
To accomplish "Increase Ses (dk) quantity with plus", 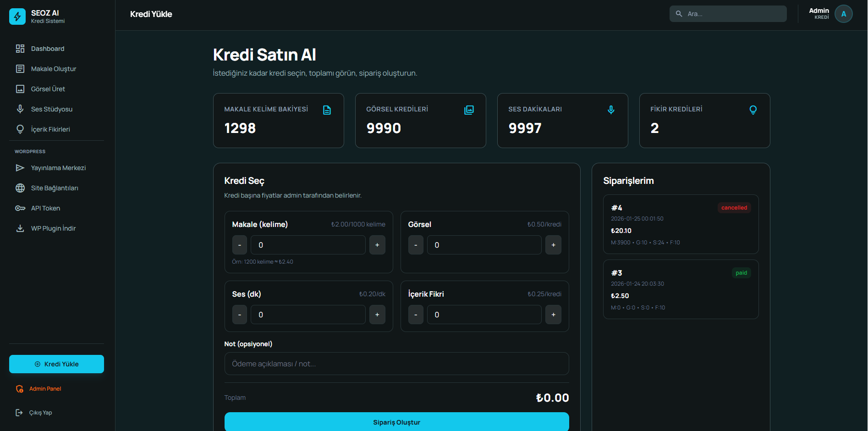I will pos(377,315).
